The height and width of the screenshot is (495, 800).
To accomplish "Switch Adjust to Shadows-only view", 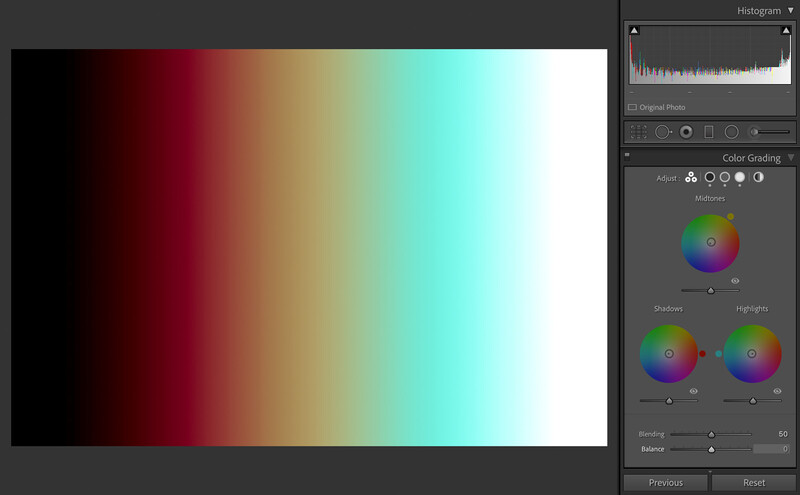I will [x=710, y=177].
